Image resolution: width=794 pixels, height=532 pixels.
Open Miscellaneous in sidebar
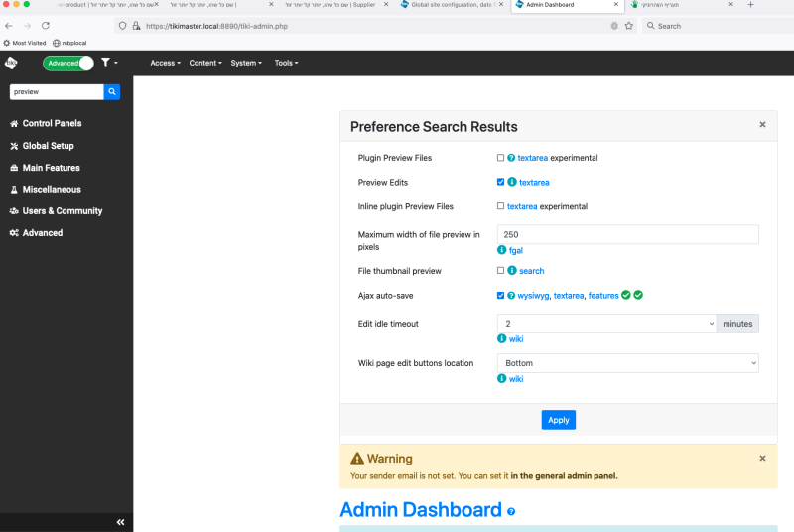46,190
